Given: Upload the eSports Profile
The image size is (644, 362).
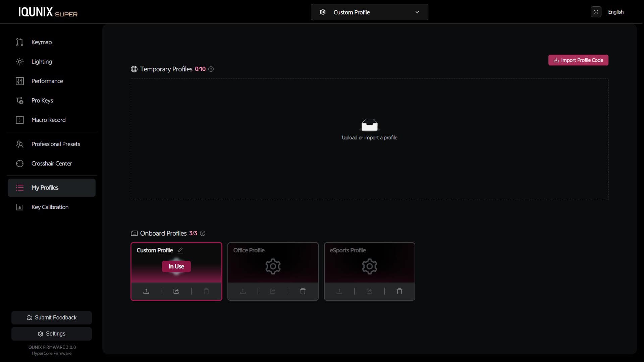Looking at the screenshot, I should [x=339, y=291].
